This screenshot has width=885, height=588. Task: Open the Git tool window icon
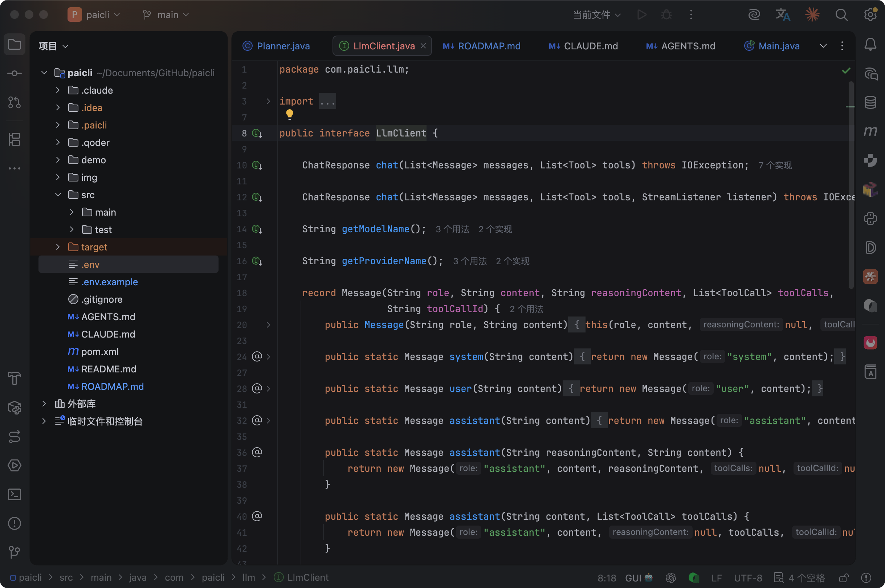14,552
